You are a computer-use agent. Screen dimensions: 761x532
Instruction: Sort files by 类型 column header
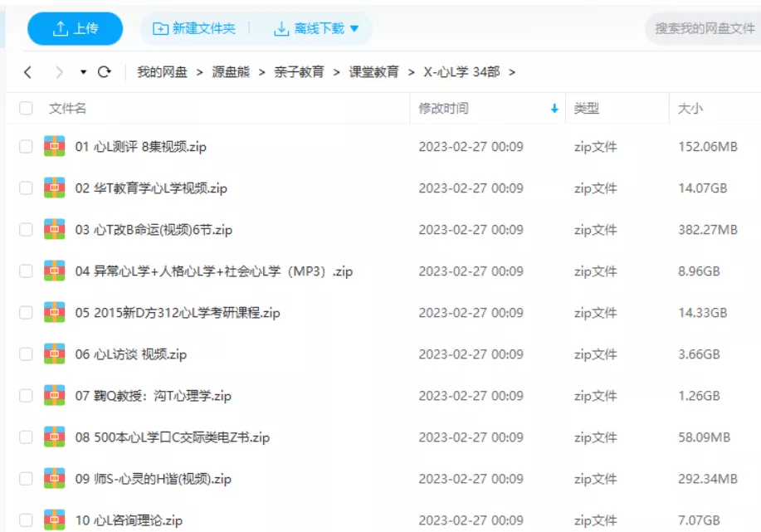587,109
